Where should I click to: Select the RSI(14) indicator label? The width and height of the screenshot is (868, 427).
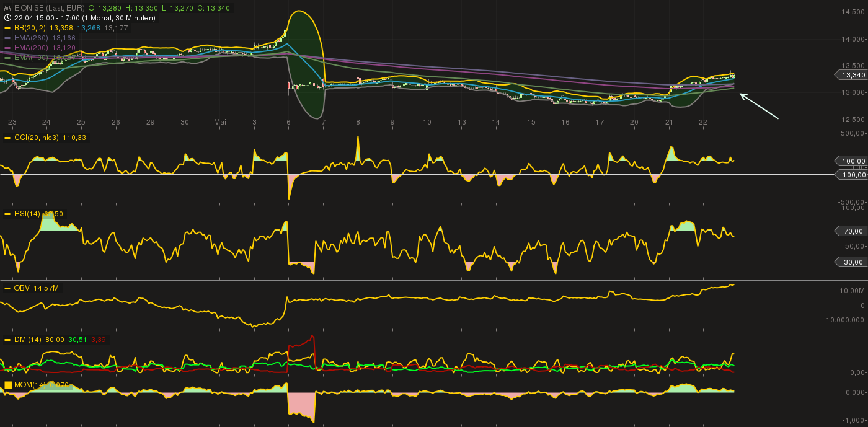[x=27, y=214]
